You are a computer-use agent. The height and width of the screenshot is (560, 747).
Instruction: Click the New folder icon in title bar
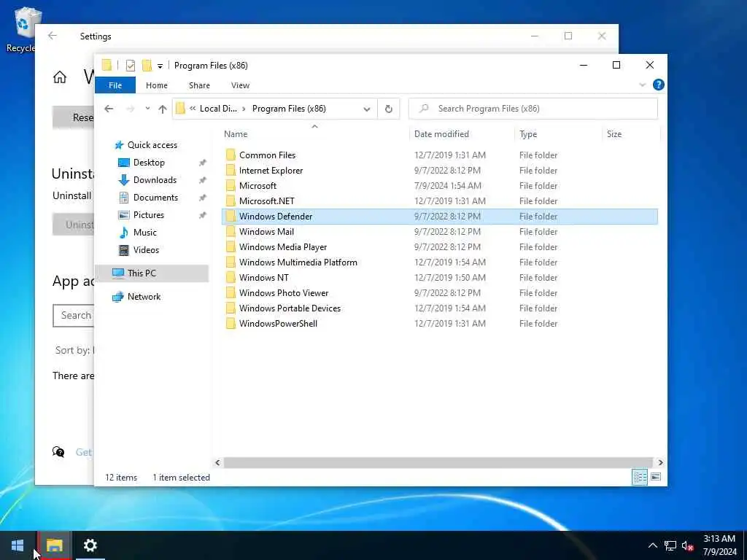pos(147,65)
